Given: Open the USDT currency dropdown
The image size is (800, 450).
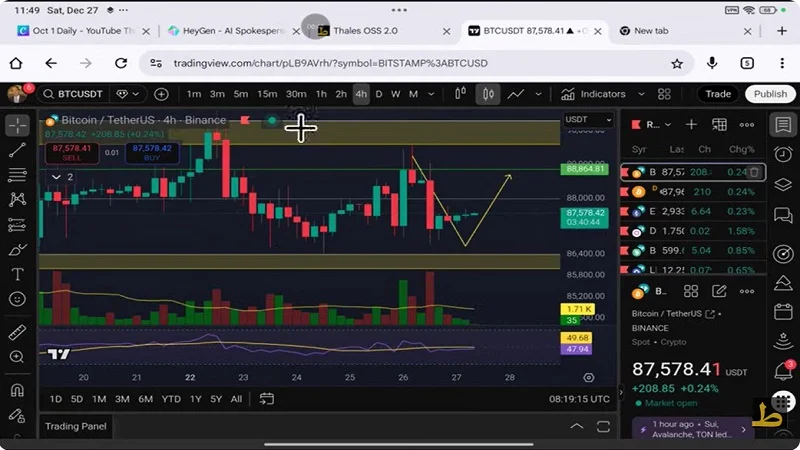Looking at the screenshot, I should 587,120.
